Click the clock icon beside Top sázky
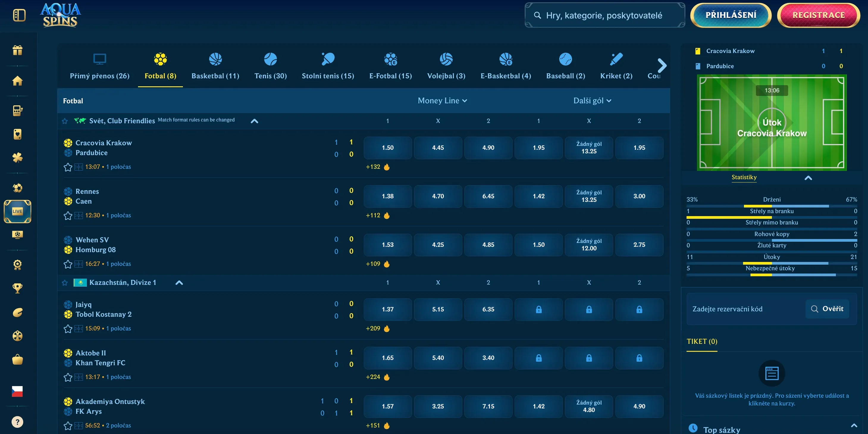868x434 pixels. tap(693, 428)
